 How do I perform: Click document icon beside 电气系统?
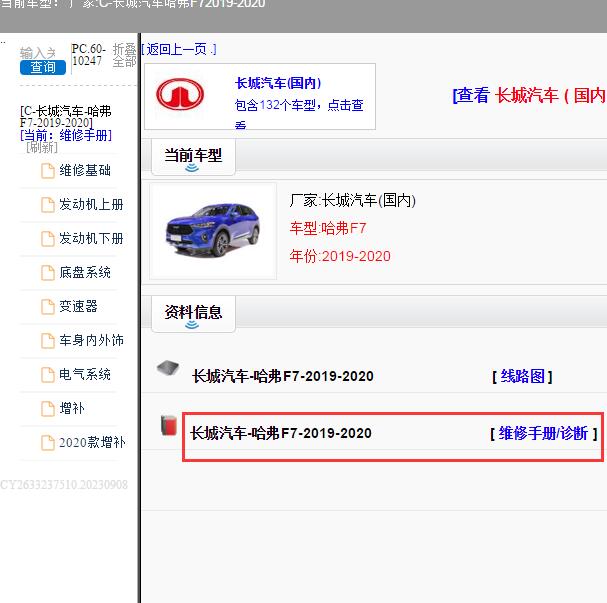click(48, 375)
